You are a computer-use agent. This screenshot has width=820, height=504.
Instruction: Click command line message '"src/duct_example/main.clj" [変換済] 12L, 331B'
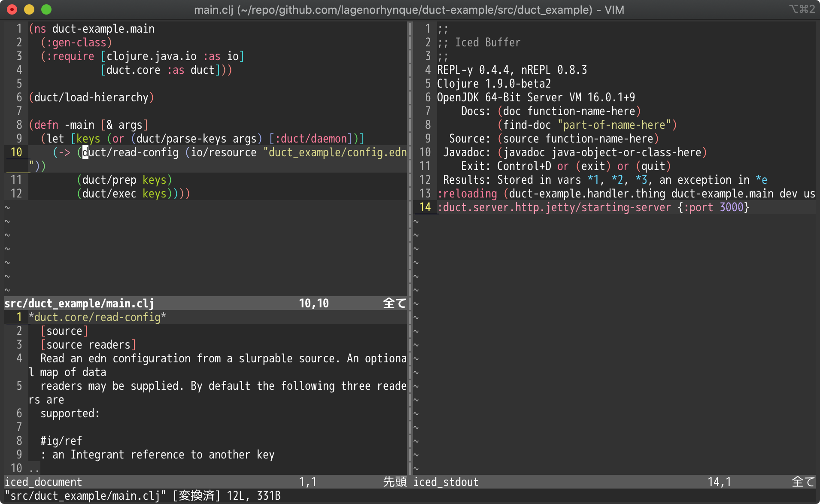143,496
